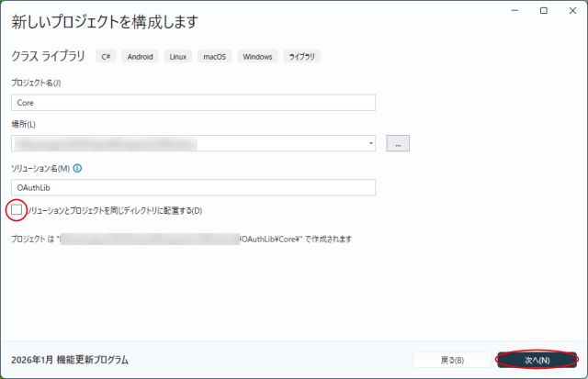
Task: Minimize the dialog window
Action: click(x=516, y=10)
